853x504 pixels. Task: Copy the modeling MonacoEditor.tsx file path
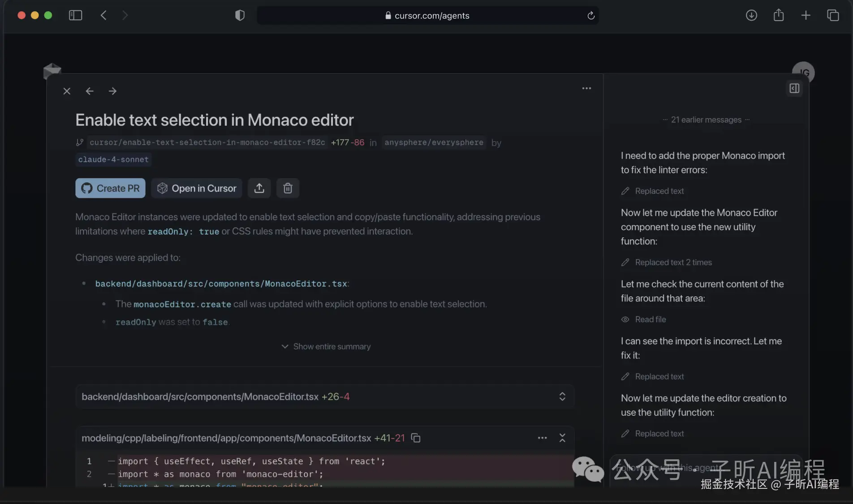pos(416,438)
